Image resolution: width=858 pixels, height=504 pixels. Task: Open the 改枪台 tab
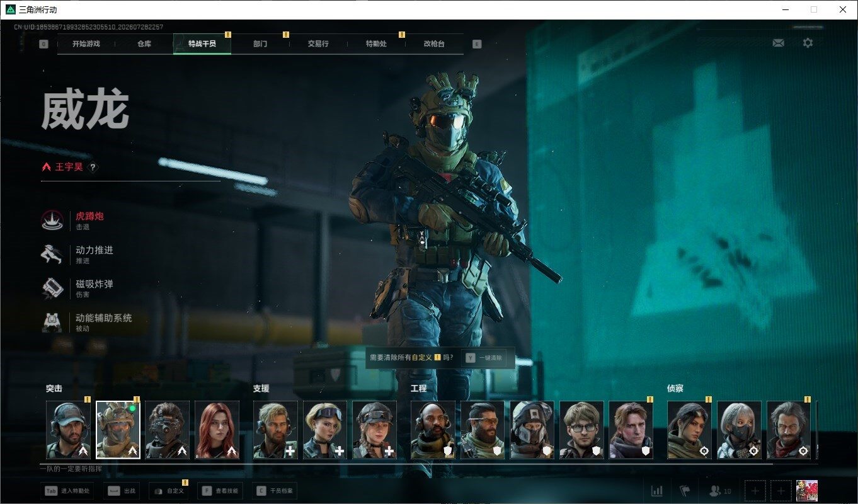(434, 44)
